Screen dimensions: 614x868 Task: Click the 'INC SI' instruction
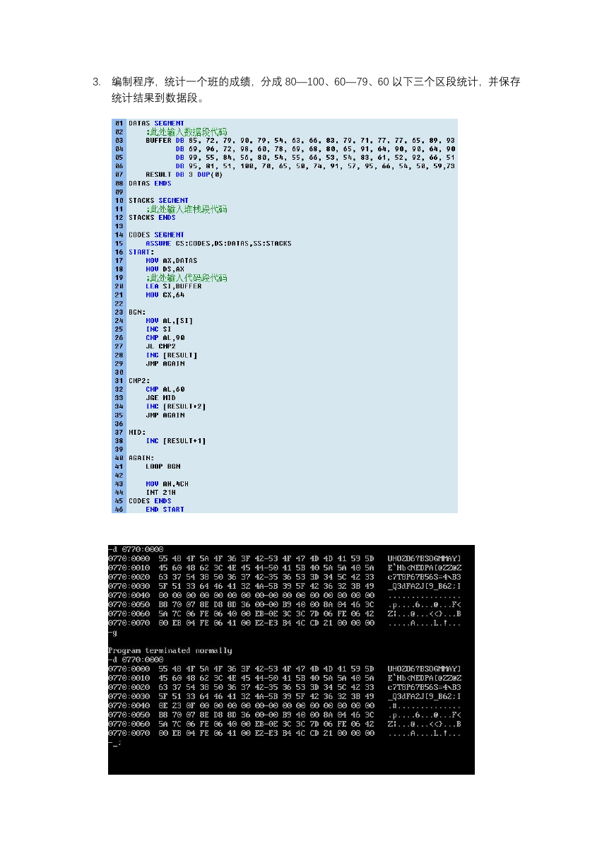158,329
